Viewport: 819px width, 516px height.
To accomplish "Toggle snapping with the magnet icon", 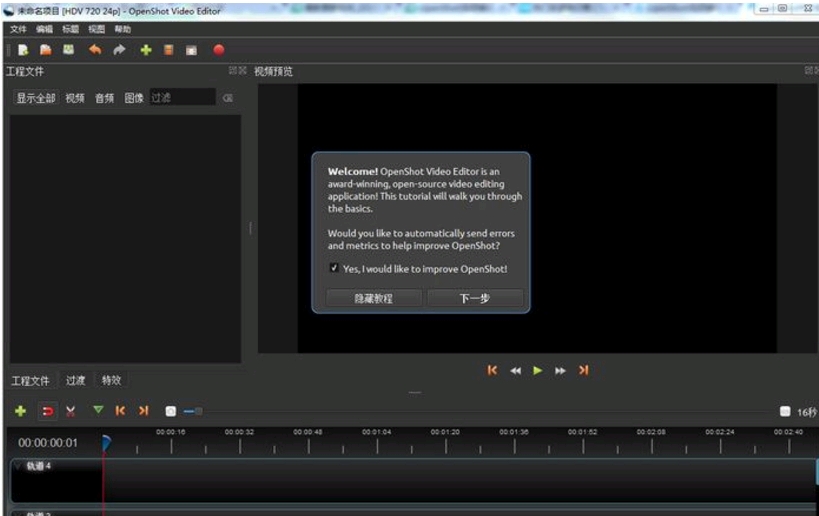I will (x=48, y=411).
